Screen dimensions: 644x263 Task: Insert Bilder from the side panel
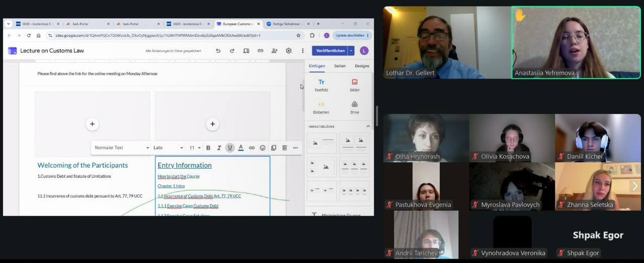coord(355,85)
